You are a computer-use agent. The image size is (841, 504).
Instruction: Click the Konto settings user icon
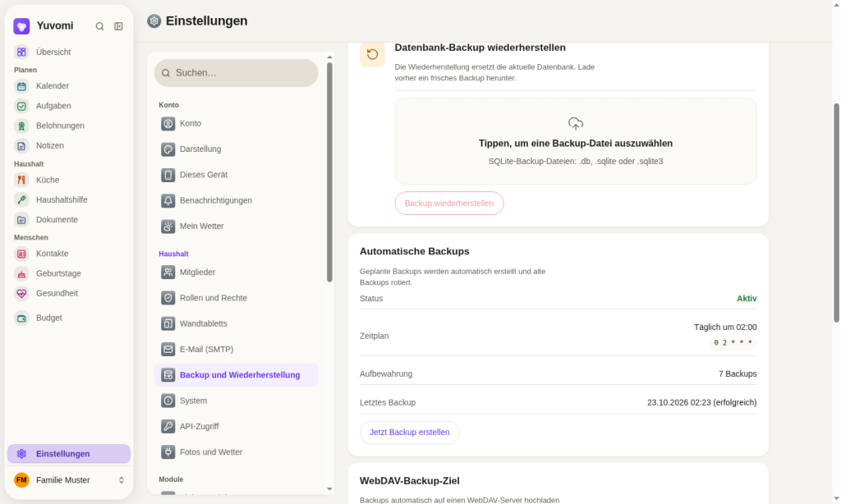click(x=168, y=123)
